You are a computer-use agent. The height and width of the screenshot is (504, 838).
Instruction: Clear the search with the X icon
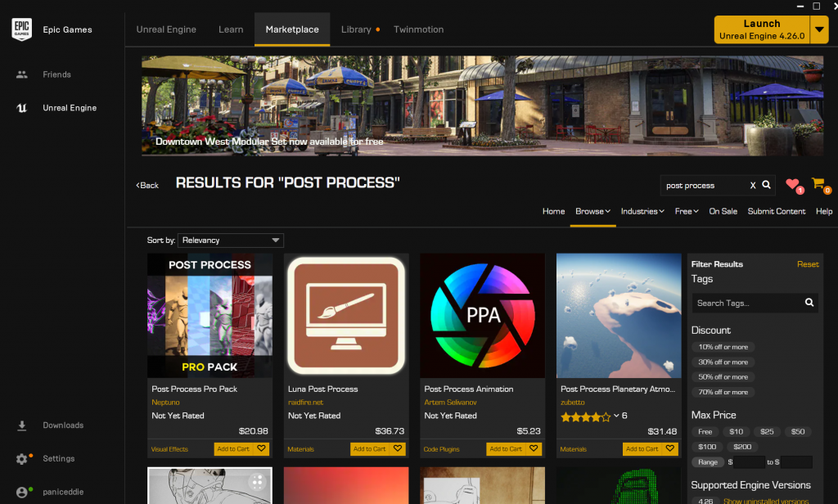753,186
